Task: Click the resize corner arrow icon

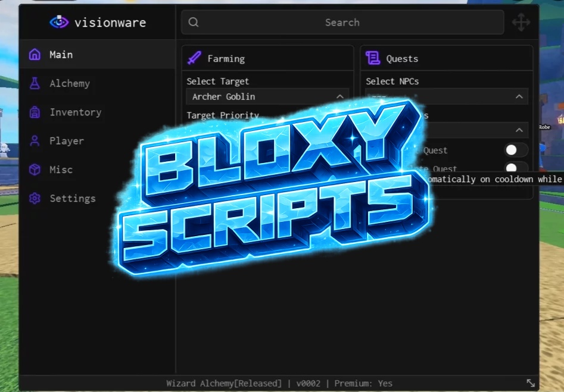Action: 531,383
